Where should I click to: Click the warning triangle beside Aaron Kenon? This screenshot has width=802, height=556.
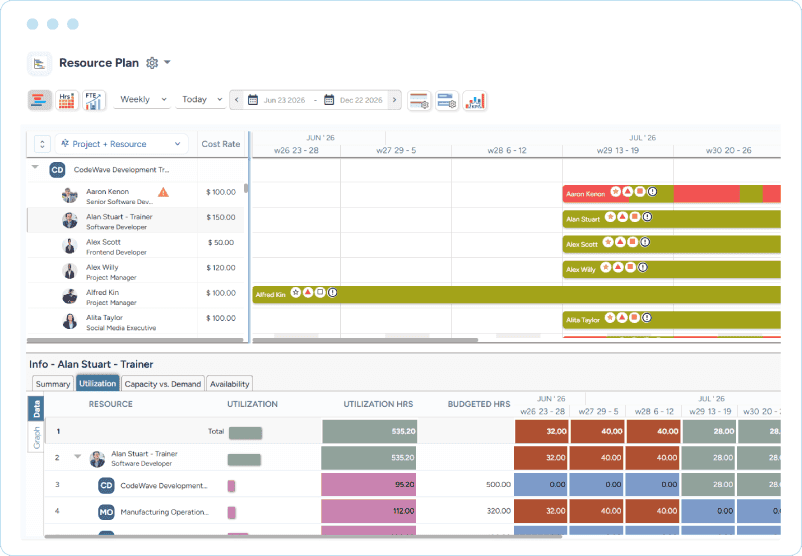pyautogui.click(x=163, y=192)
